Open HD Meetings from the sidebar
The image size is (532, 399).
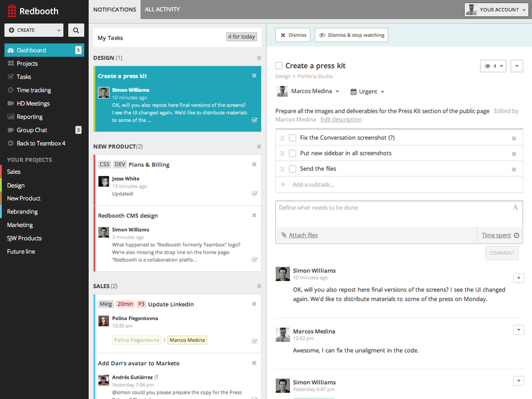coord(33,103)
